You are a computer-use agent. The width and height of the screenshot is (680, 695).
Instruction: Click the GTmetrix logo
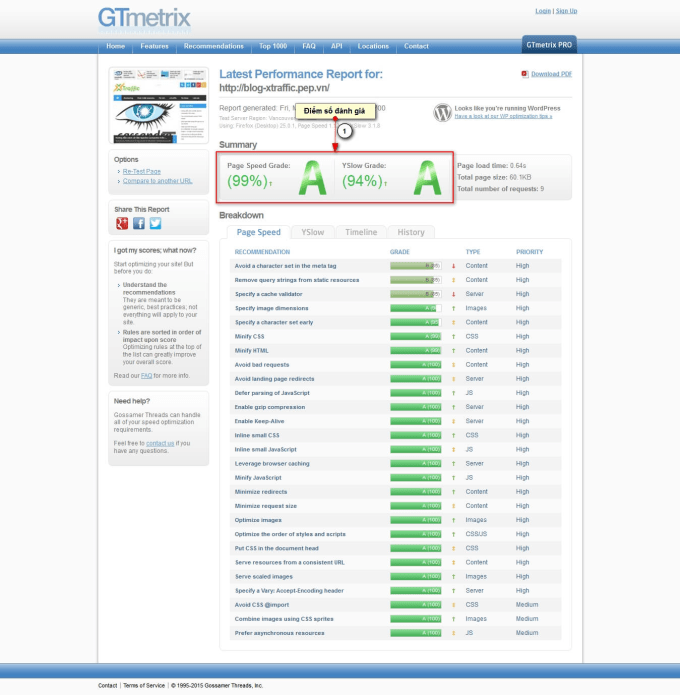[144, 19]
